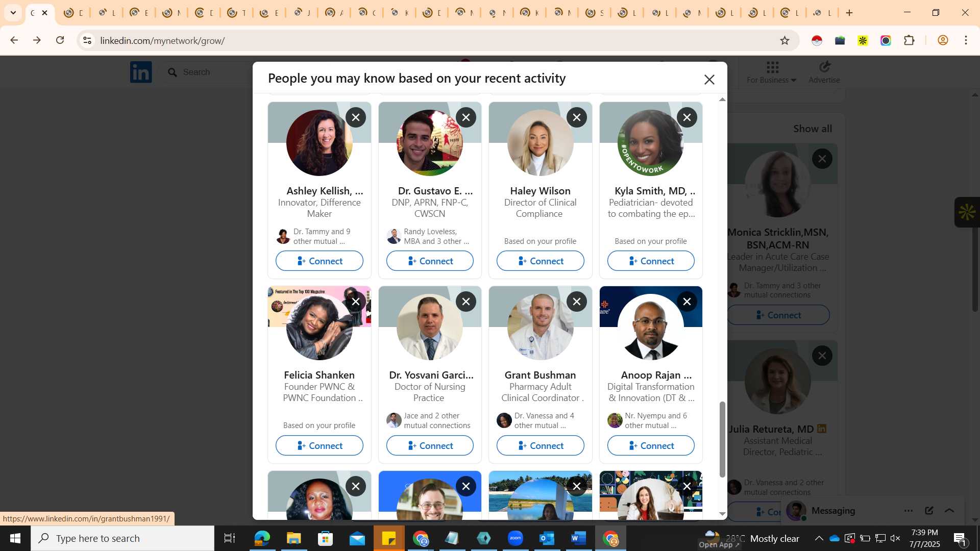Close the current active tab
980x551 pixels.
click(45, 13)
